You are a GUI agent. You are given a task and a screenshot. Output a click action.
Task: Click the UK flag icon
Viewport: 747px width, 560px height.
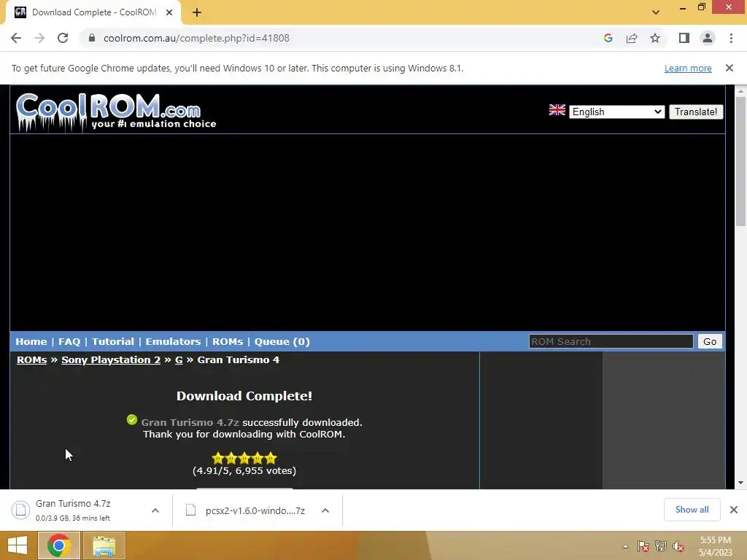point(557,110)
